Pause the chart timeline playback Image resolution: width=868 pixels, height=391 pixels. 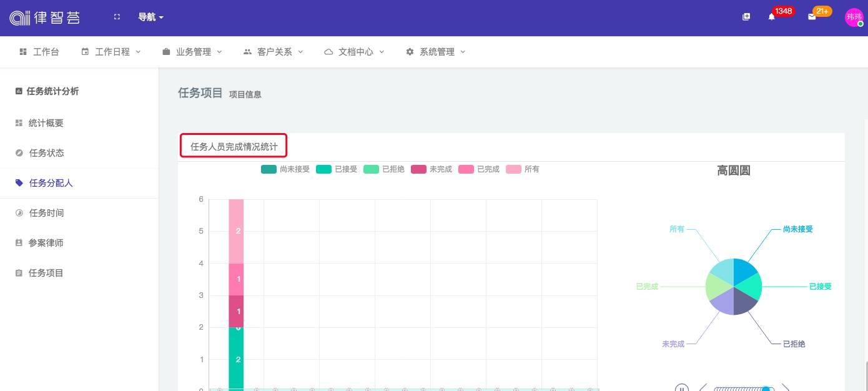[x=682, y=387]
